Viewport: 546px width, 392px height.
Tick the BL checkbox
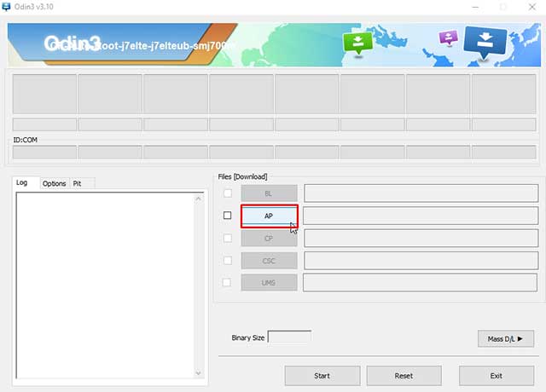click(228, 193)
